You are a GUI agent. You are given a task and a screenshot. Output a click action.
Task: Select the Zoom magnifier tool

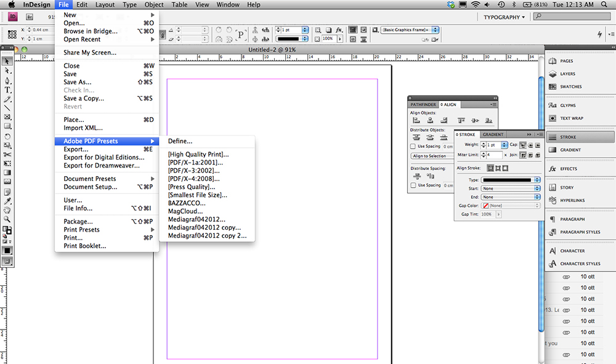(7, 219)
